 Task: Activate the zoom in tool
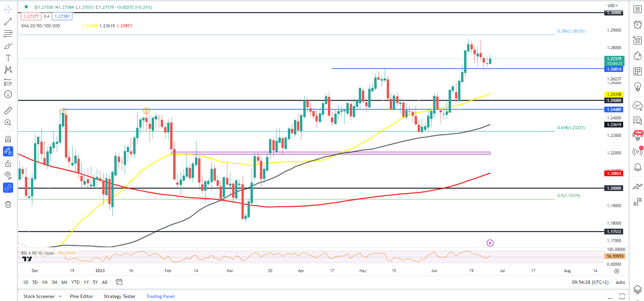tap(8, 123)
